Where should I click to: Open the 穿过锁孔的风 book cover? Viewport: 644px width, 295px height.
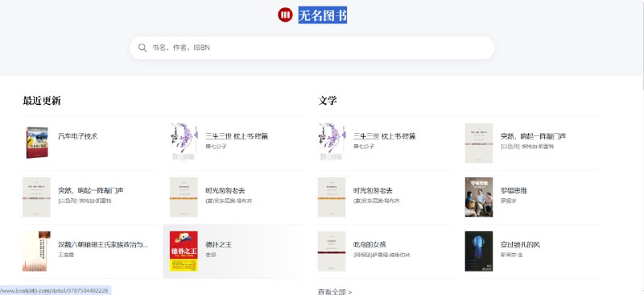click(479, 251)
